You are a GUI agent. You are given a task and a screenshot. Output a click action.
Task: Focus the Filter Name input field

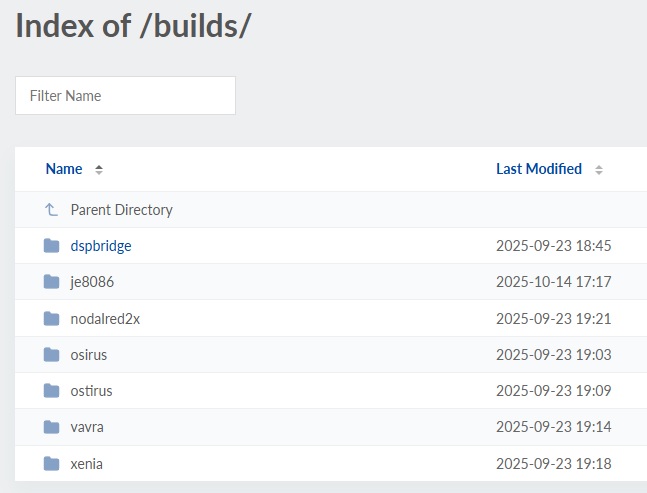[125, 96]
